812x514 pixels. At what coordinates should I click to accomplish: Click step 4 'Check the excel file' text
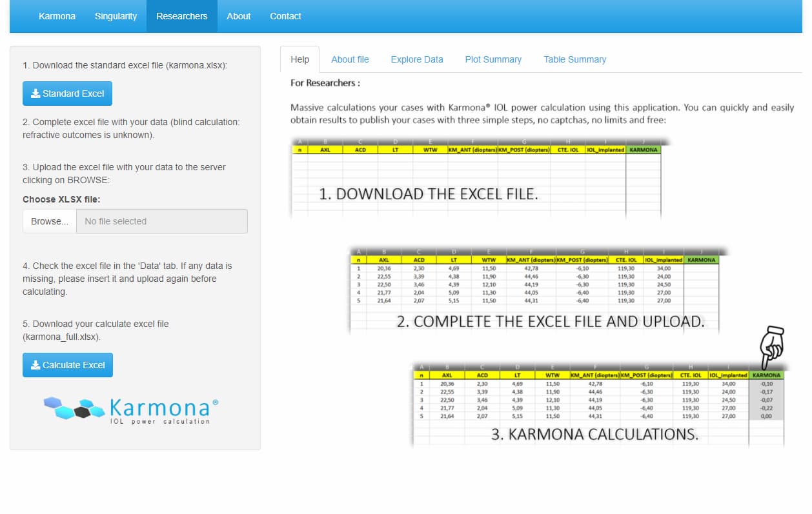click(x=127, y=279)
